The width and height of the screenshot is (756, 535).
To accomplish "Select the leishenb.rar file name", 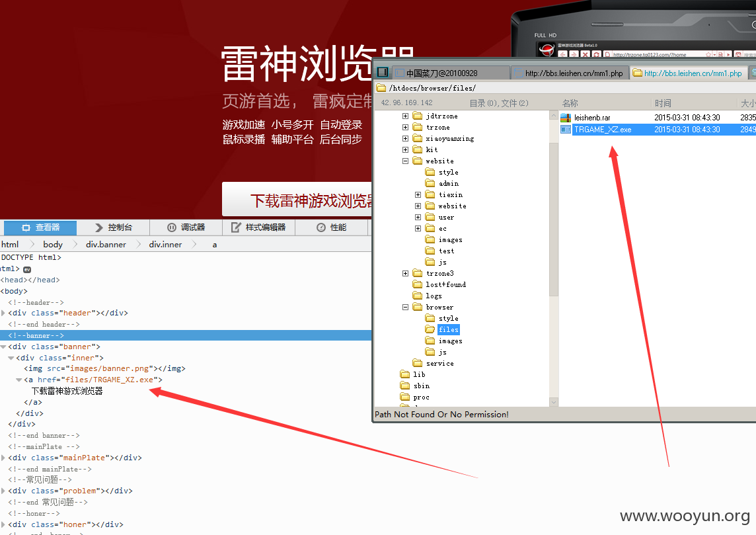I will [x=592, y=118].
